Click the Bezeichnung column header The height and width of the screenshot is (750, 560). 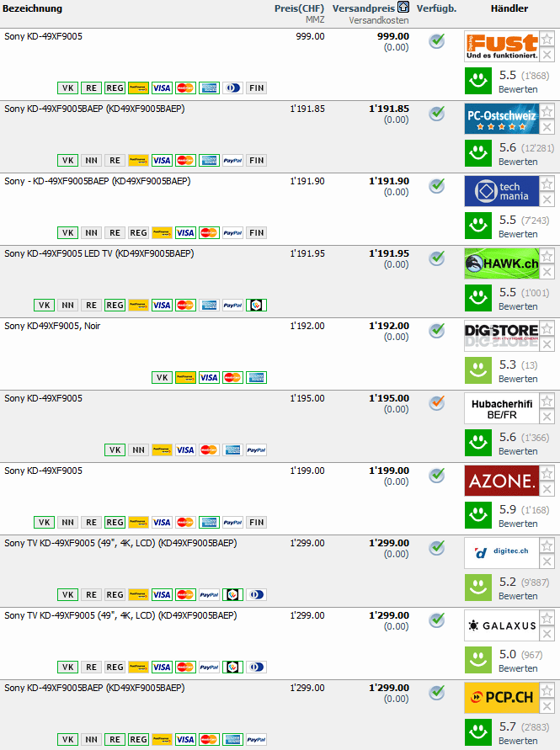tap(32, 8)
